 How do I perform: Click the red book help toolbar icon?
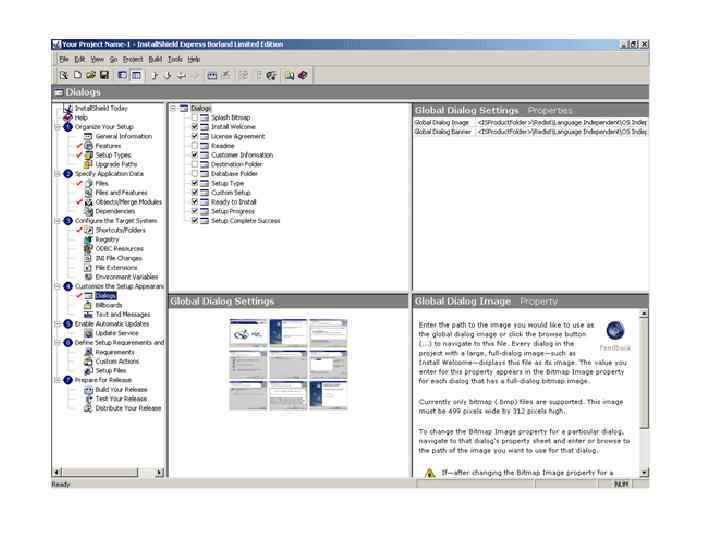click(303, 75)
